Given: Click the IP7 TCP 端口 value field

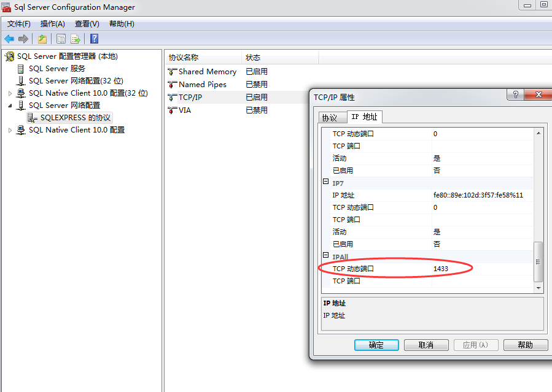Looking at the screenshot, I should click(482, 220).
